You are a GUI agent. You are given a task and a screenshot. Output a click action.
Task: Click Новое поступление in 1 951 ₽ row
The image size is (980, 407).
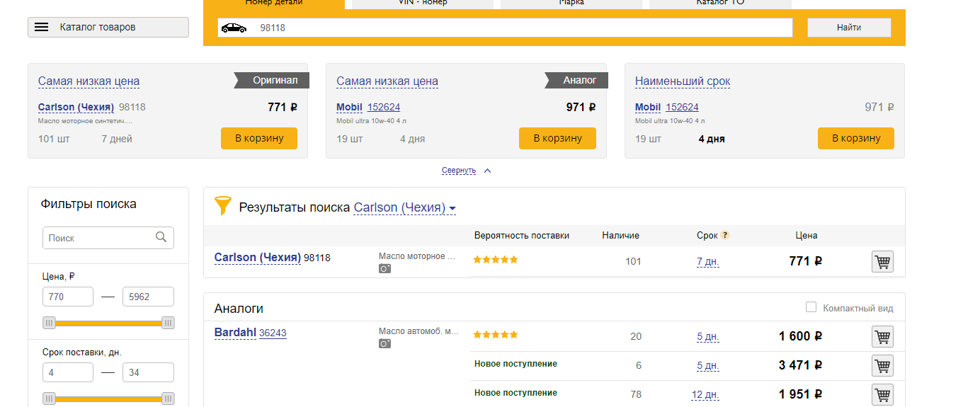click(515, 393)
